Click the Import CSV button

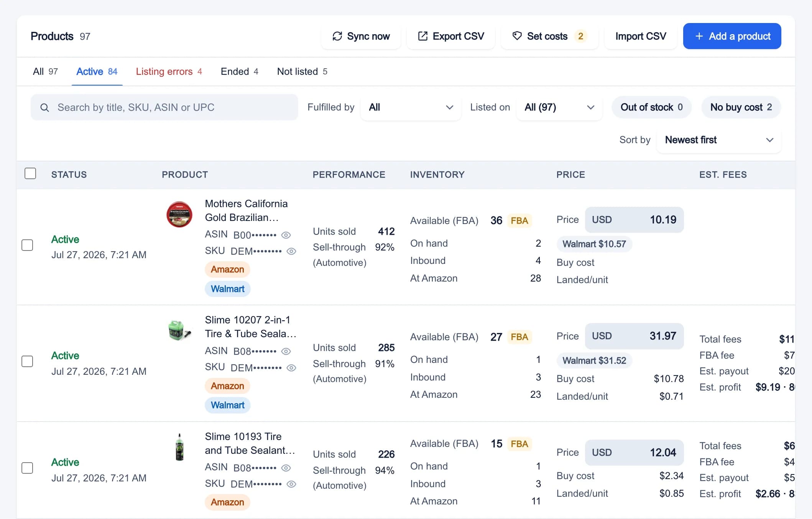(x=641, y=36)
